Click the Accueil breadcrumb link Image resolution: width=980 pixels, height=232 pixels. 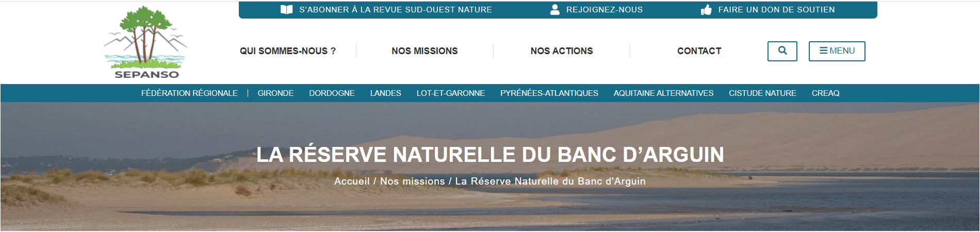[x=352, y=181]
